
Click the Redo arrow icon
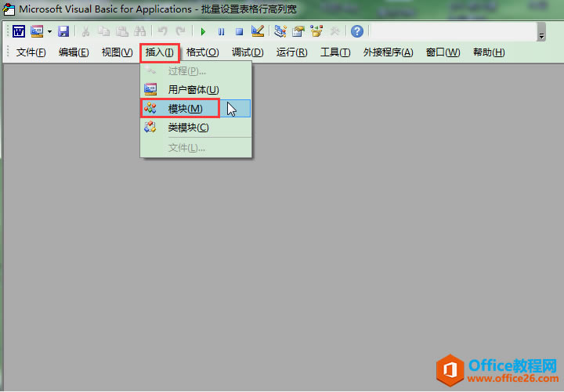181,31
